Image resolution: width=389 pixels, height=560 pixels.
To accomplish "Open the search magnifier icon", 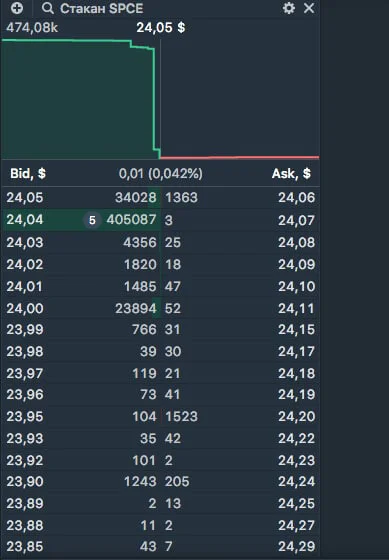I will click(48, 8).
